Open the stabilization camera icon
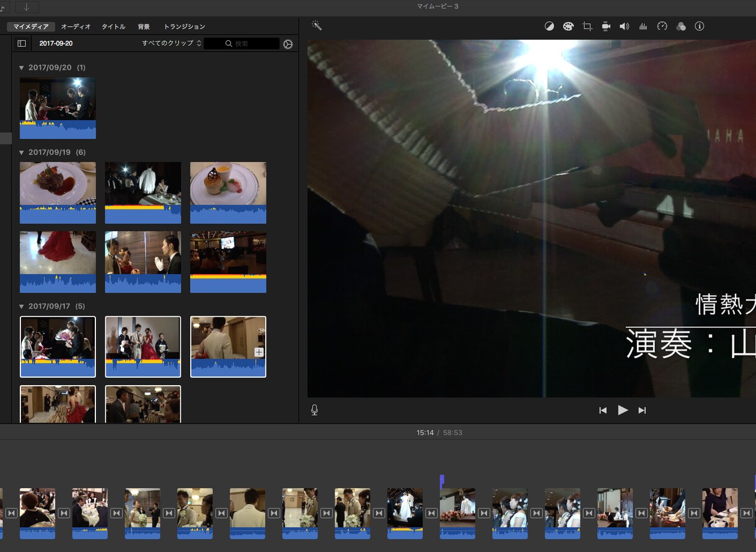 (x=606, y=26)
